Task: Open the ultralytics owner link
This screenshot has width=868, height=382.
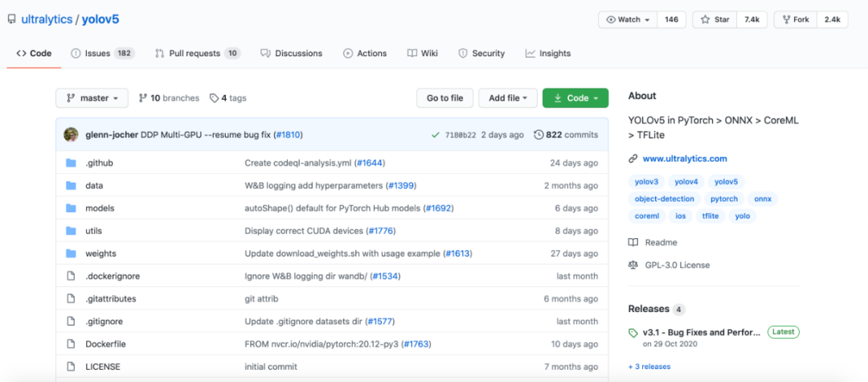Action: [x=47, y=19]
